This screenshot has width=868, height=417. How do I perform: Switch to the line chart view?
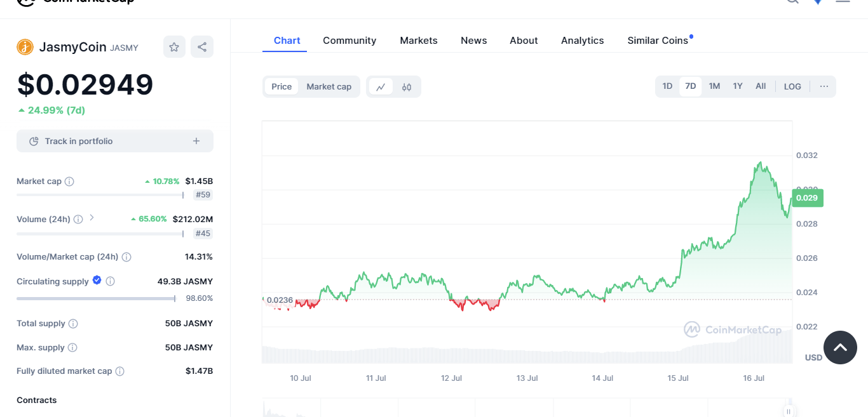pyautogui.click(x=381, y=87)
